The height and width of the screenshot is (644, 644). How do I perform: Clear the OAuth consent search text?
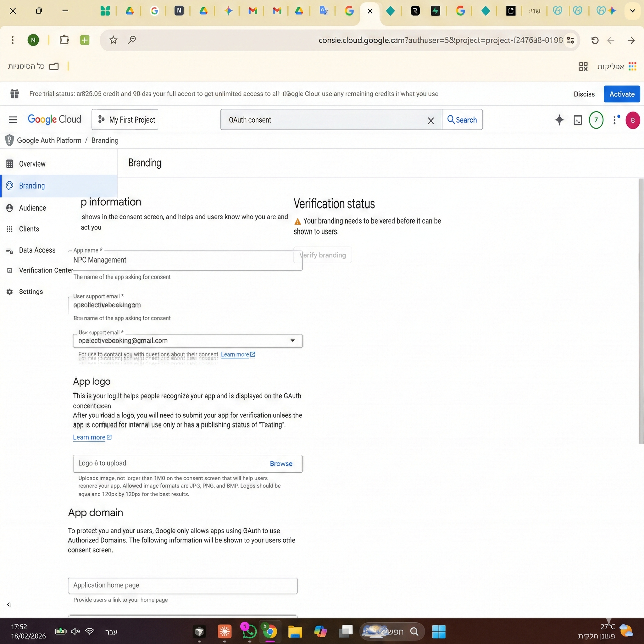click(x=430, y=121)
